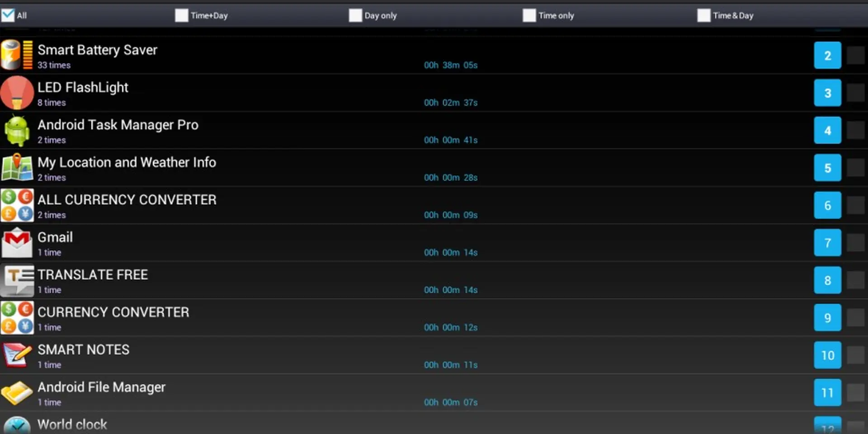The height and width of the screenshot is (434, 868).
Task: Tap the blue rank 7 badge
Action: tap(827, 243)
